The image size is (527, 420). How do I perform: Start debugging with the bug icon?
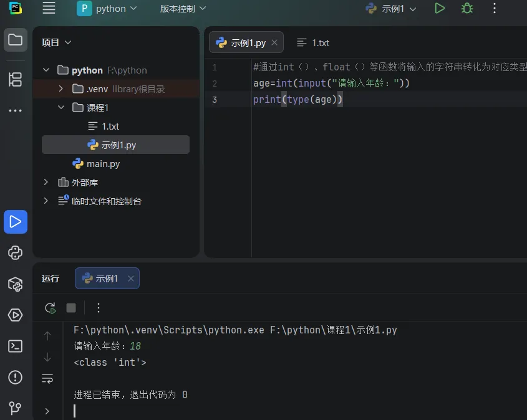point(467,8)
